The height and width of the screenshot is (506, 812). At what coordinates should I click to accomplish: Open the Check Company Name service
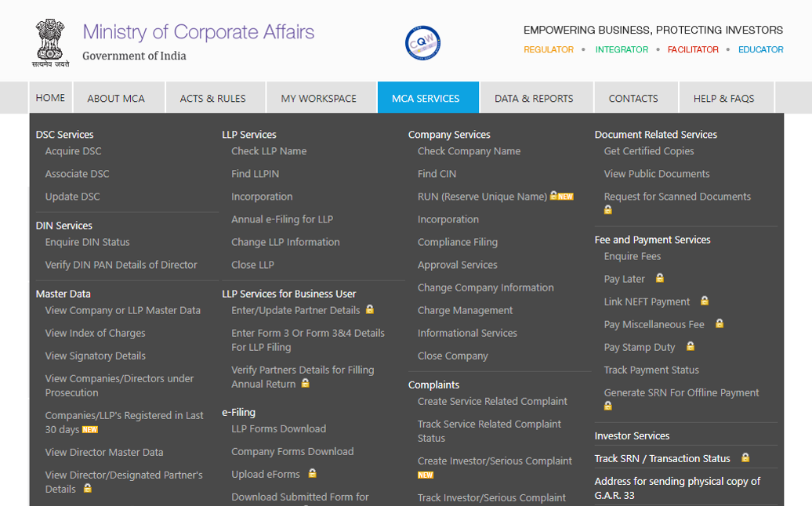pos(469,150)
